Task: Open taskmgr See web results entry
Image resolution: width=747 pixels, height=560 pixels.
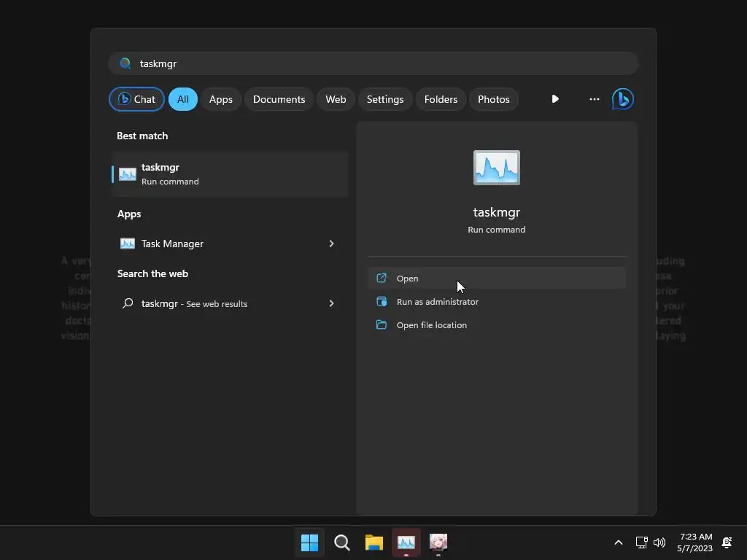Action: [230, 303]
